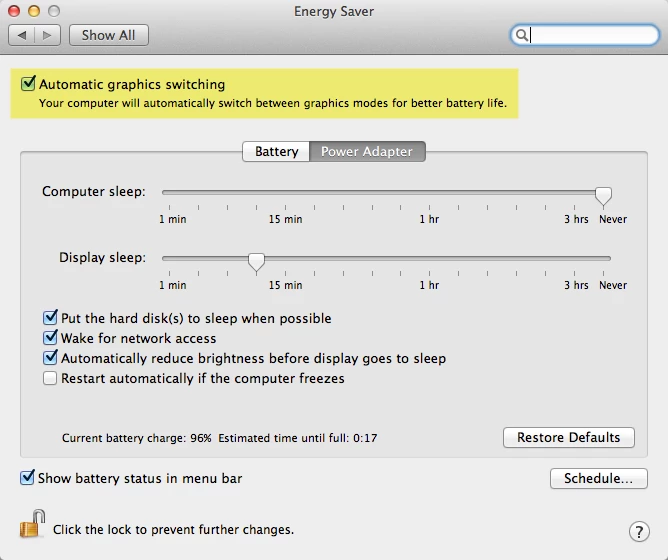Image resolution: width=668 pixels, height=560 pixels.
Task: Click the Display sleep label
Action: point(102,257)
